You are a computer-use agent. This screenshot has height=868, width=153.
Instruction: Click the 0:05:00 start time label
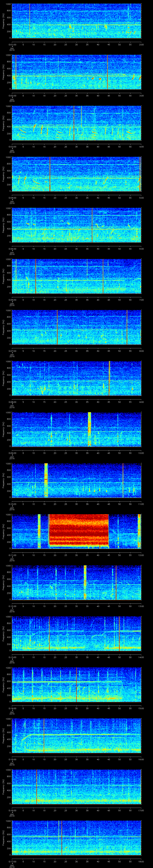click(12, 249)
